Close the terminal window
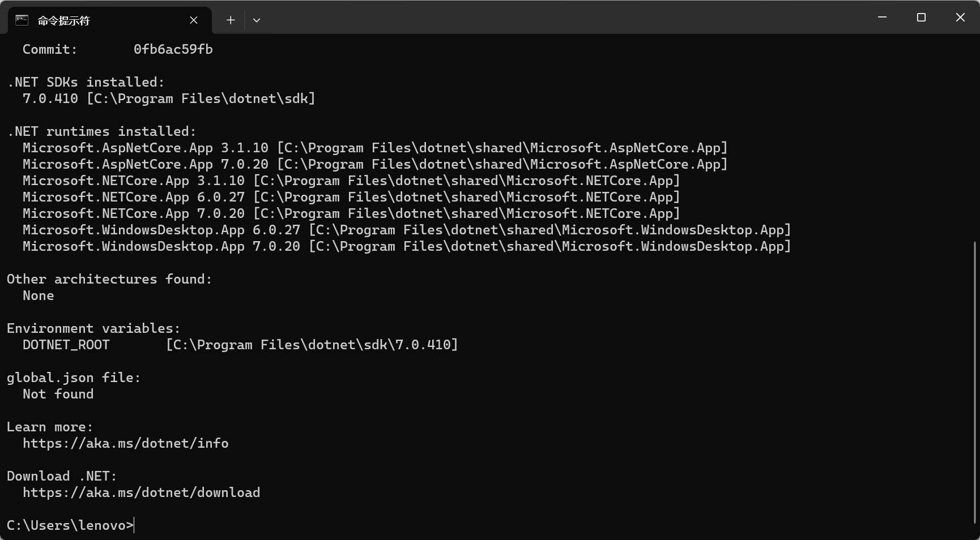The width and height of the screenshot is (980, 540). coord(960,18)
